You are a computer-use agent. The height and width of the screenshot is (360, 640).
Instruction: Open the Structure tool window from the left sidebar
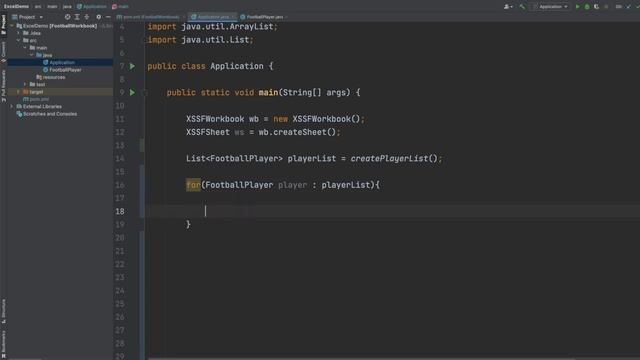pyautogui.click(x=3, y=311)
